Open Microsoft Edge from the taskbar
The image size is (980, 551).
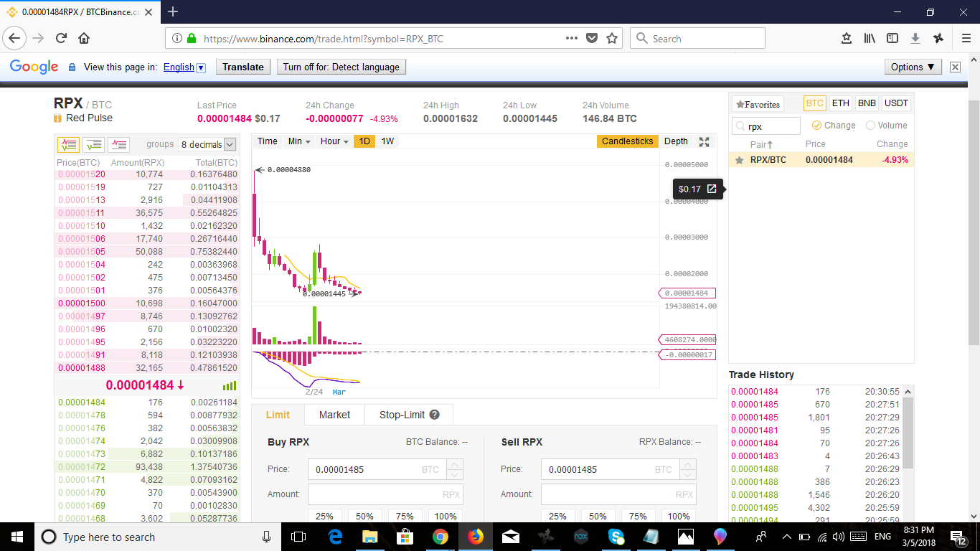(x=335, y=537)
